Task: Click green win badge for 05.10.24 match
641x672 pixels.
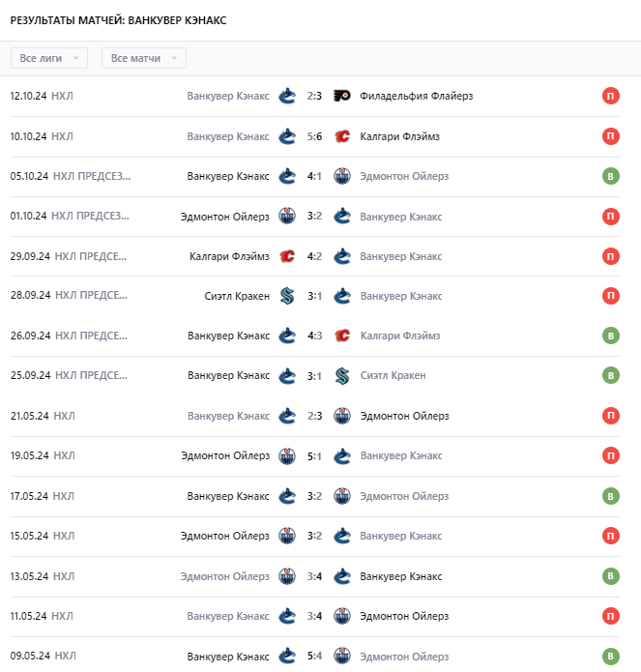Action: (x=610, y=176)
